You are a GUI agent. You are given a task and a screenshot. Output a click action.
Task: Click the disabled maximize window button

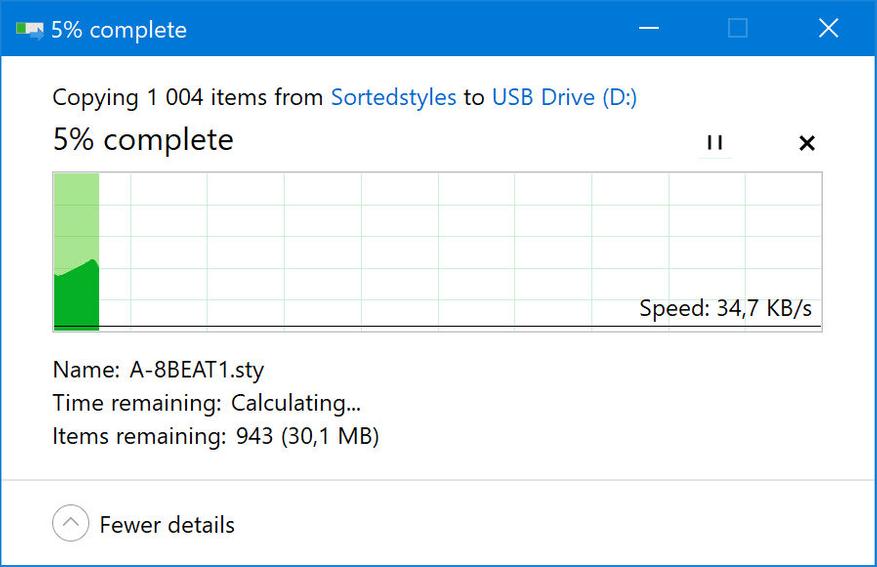point(737,28)
